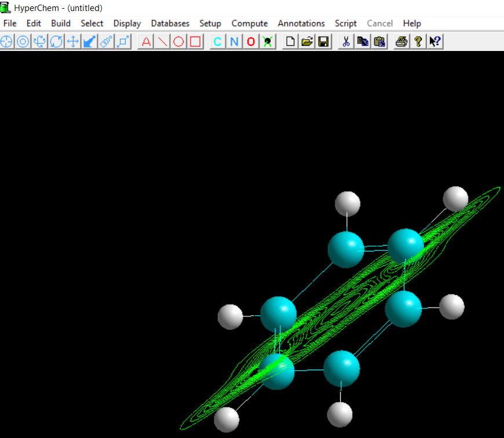The height and width of the screenshot is (438, 504).
Task: Choose the Text annotation tool (red A)
Action: [x=146, y=42]
